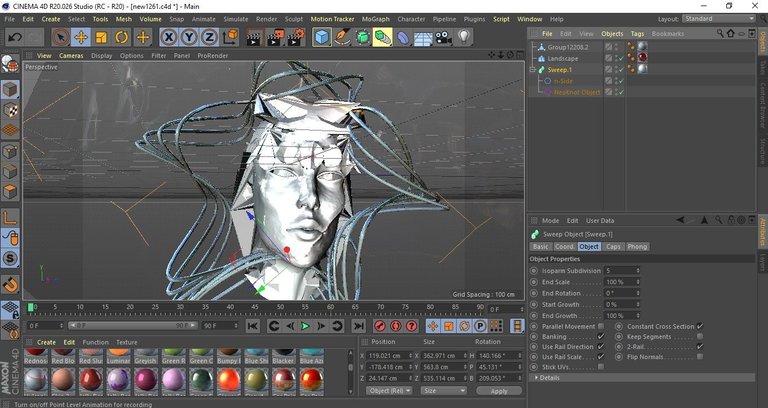Activate the Scale tool
Image resolution: width=768 pixels, height=408 pixels.
coord(101,37)
